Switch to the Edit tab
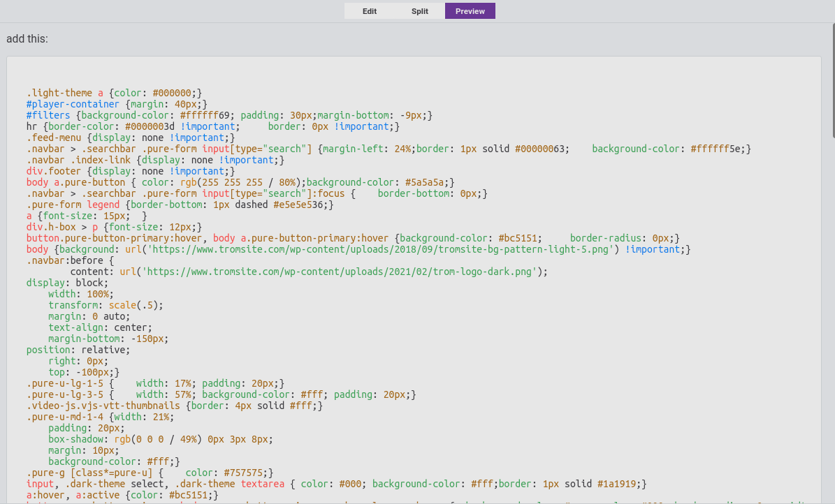This screenshot has height=504, width=835. coord(370,11)
